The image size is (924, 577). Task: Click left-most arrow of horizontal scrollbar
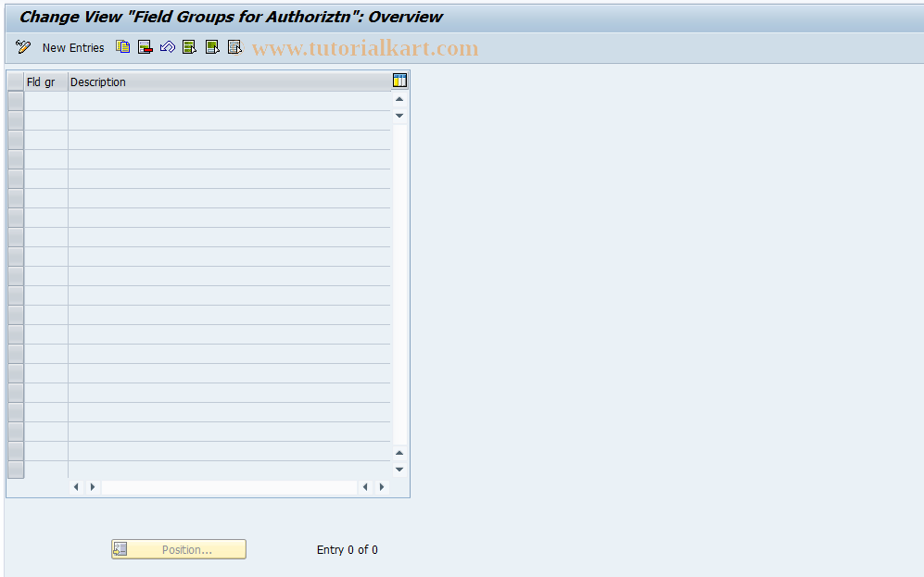pos(76,487)
